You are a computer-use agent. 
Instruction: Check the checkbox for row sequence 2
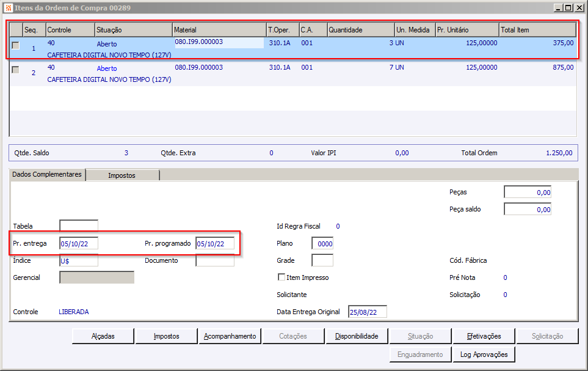[15, 70]
